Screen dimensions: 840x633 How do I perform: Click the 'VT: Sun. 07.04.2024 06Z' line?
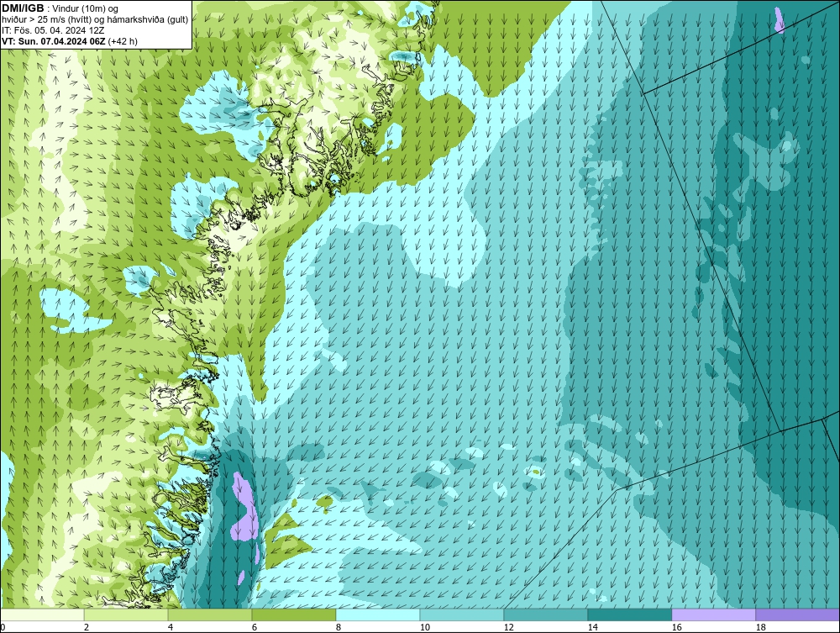click(x=54, y=41)
